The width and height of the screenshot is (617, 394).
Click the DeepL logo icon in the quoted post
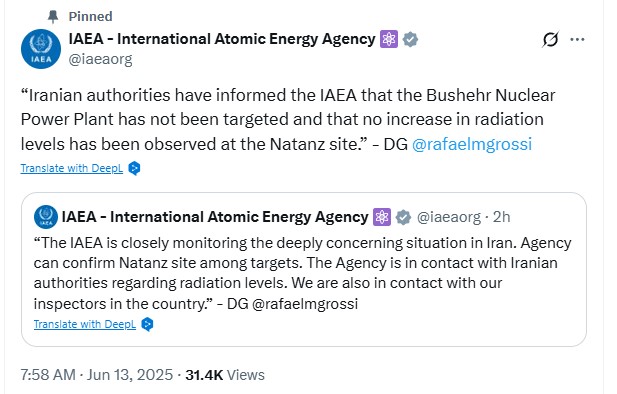point(147,324)
